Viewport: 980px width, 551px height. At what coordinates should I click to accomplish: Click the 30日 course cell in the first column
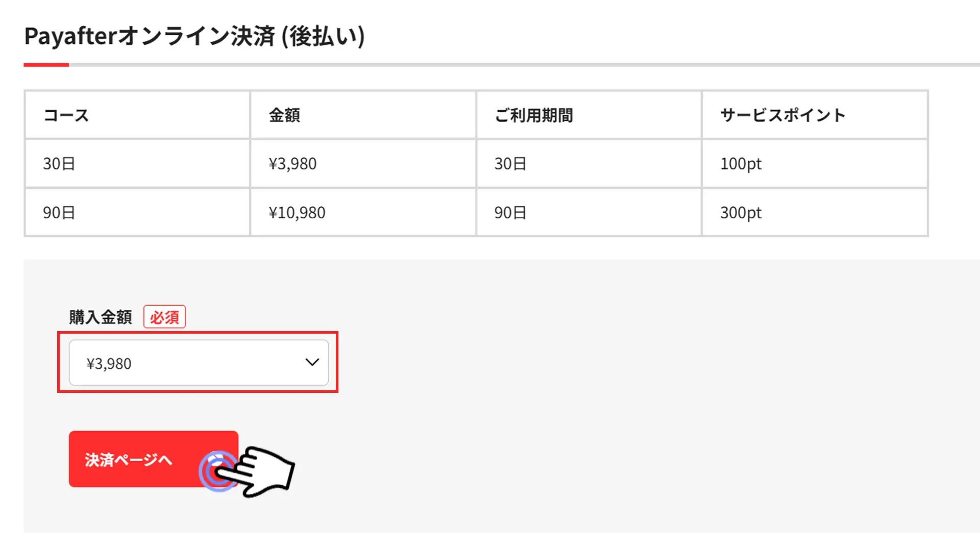click(x=137, y=163)
